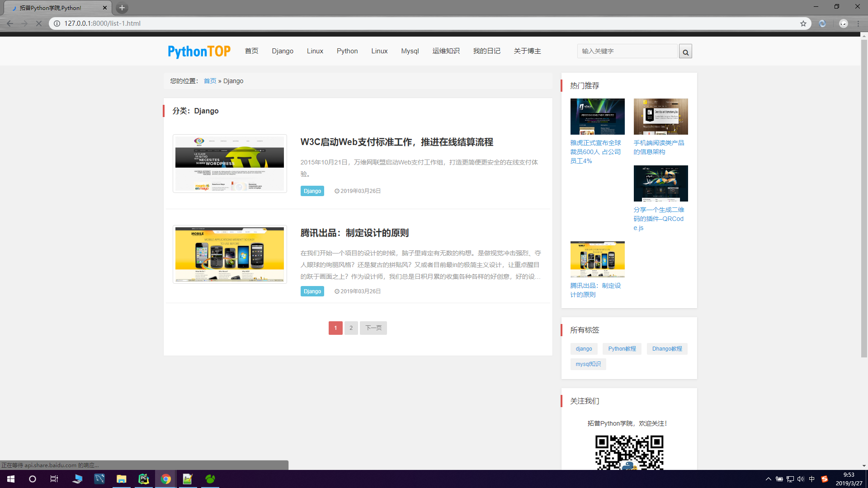This screenshot has height=488, width=868.
Task: Open Cortana search circle in taskbar
Action: pos(33,479)
